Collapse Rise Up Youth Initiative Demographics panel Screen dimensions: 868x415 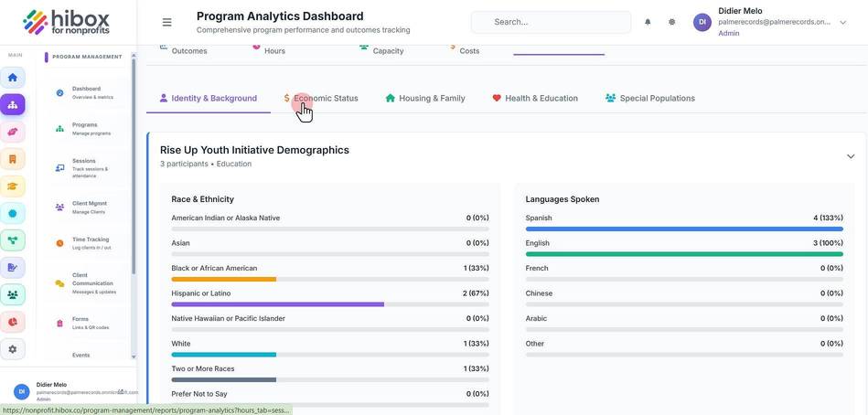tap(851, 156)
